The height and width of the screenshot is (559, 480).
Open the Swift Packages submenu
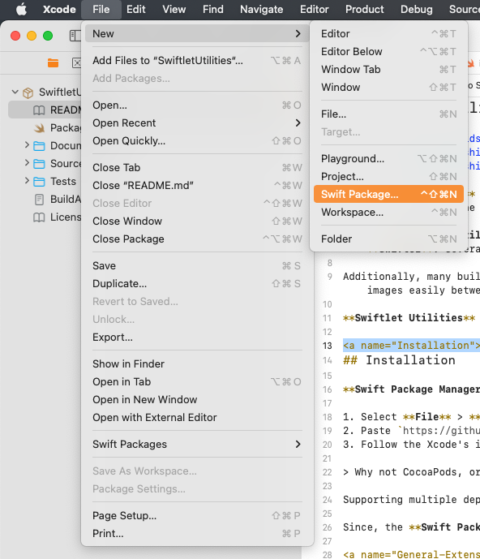click(197, 444)
